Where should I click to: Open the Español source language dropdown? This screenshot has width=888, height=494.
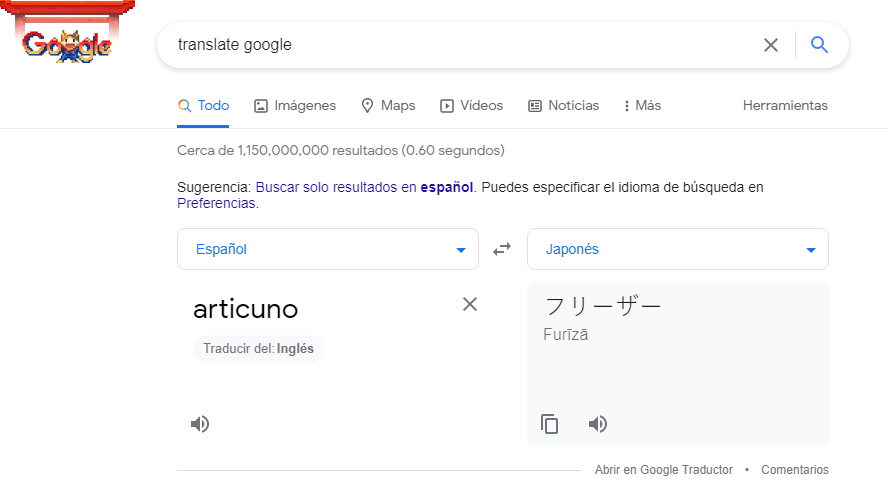pos(328,249)
